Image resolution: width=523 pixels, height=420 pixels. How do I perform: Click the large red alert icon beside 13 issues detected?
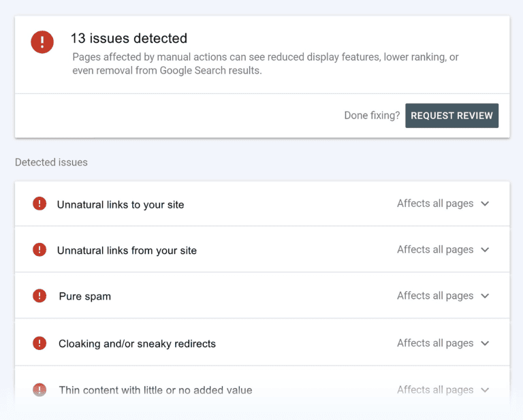[x=42, y=43]
